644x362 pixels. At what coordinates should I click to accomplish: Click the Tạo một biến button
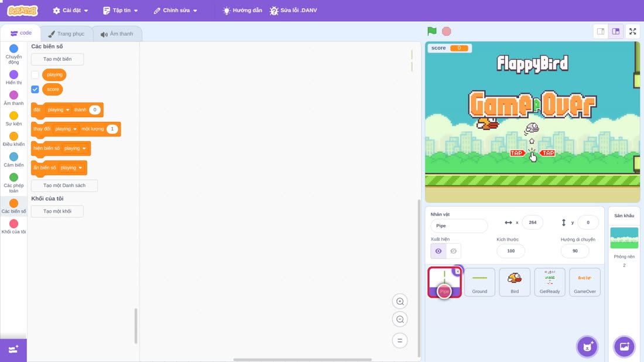[x=57, y=59]
